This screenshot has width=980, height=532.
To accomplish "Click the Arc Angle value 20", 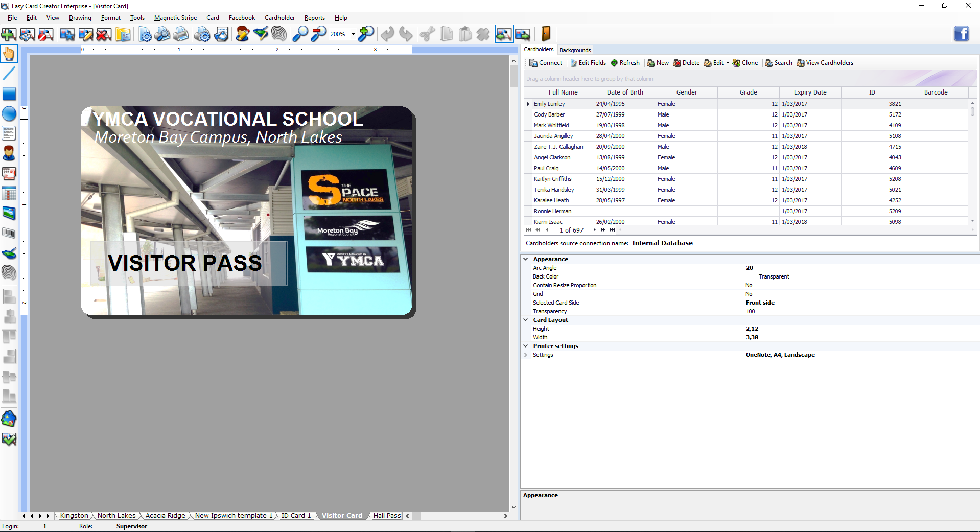I will (750, 268).
